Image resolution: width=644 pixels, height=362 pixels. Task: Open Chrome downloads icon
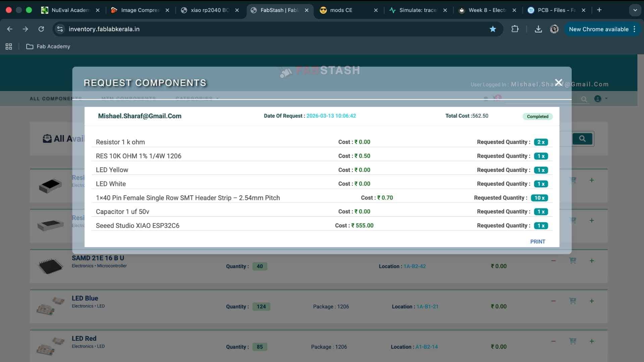coord(538,29)
